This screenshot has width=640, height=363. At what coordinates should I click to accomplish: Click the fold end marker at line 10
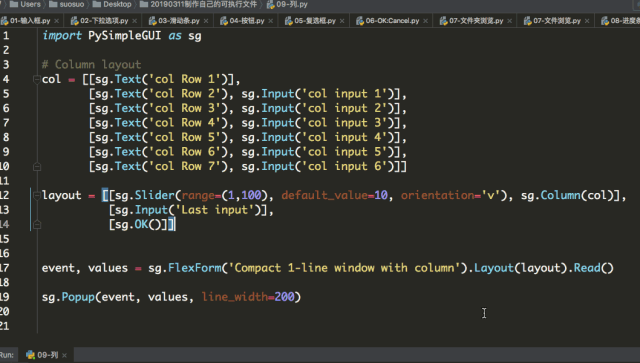click(x=37, y=167)
